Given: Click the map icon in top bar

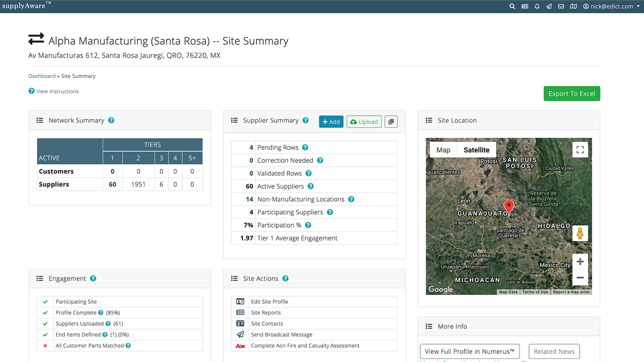Looking at the screenshot, I should (x=573, y=6).
